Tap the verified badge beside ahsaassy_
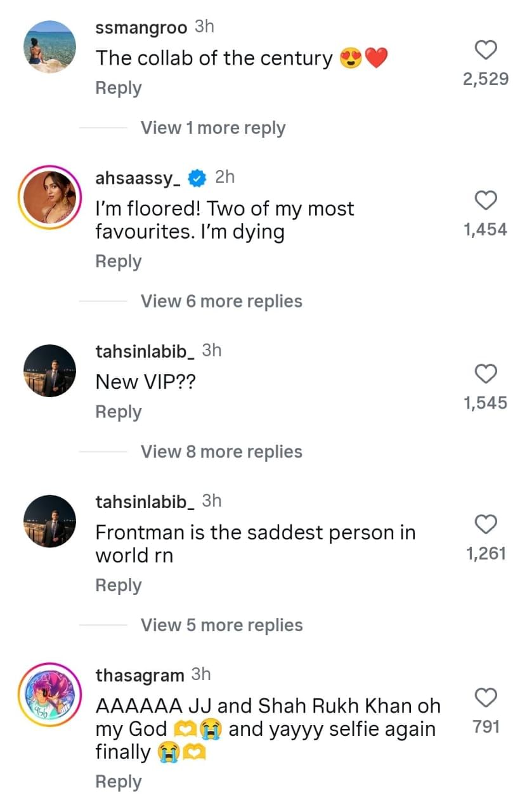This screenshot has height=812, width=527. 198,179
